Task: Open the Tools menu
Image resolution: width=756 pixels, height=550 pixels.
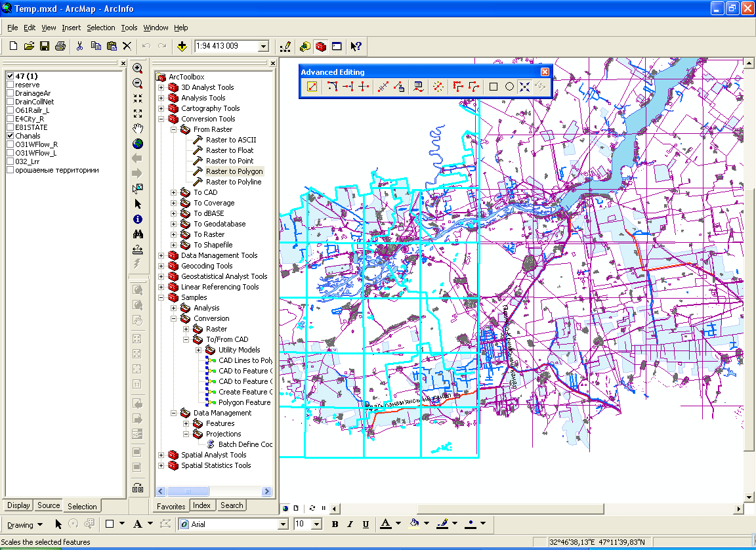Action: [129, 28]
